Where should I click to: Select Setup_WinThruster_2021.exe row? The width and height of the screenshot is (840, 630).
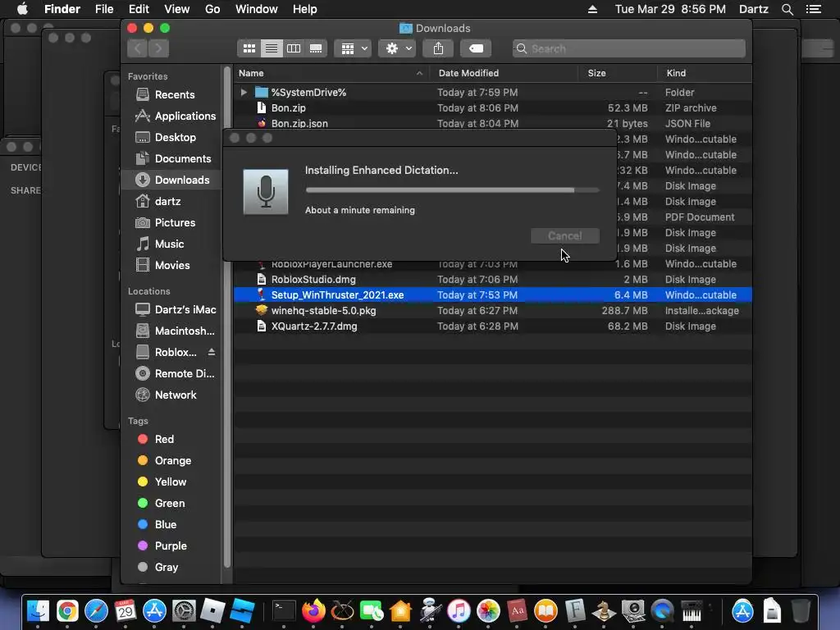tap(493, 295)
